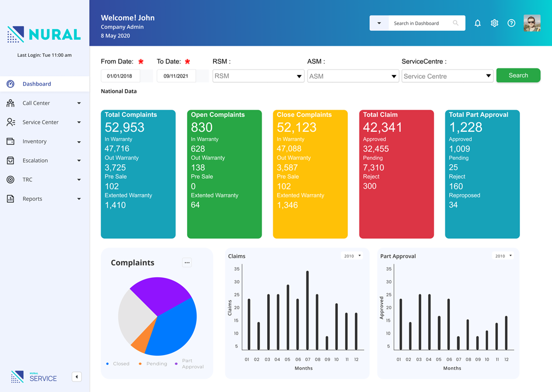Screen dimensions: 552x392
Task: Open the ASM dropdown
Action: coord(393,76)
